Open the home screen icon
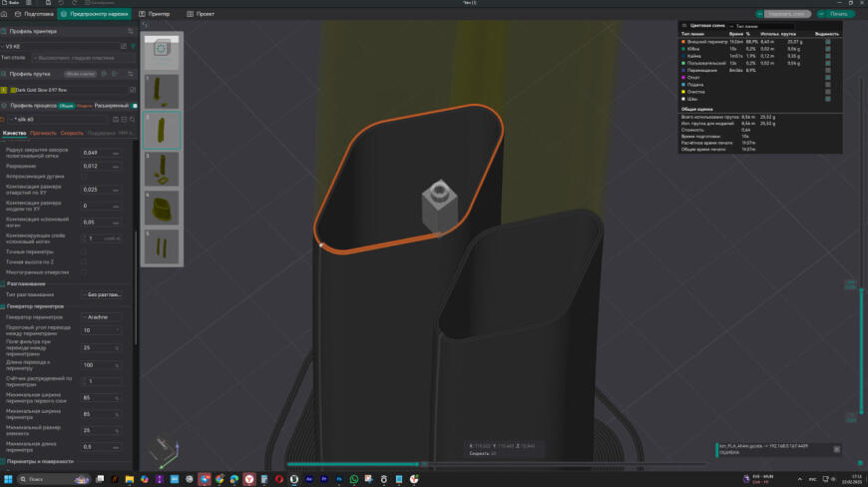868x487 pixels. pyautogui.click(x=4, y=14)
